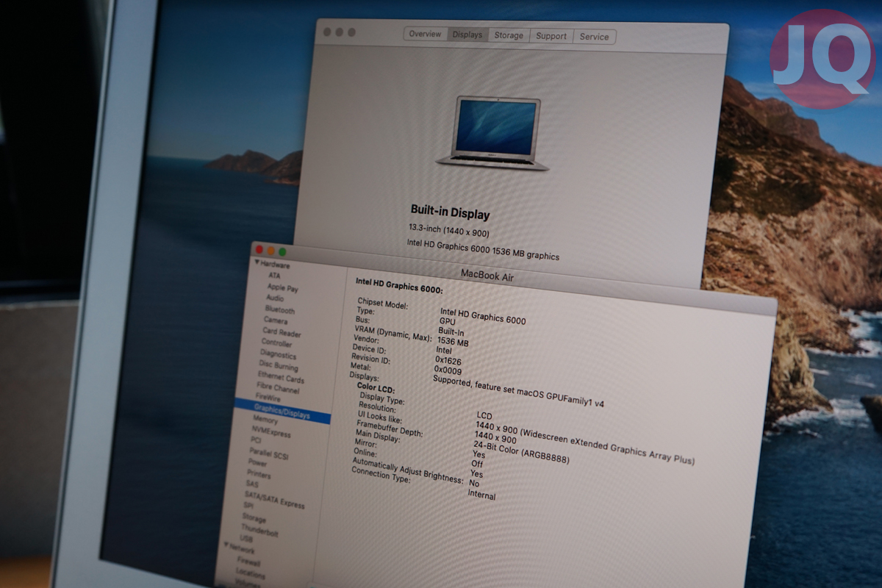Select Storage in the System Information sidebar

coord(254,518)
